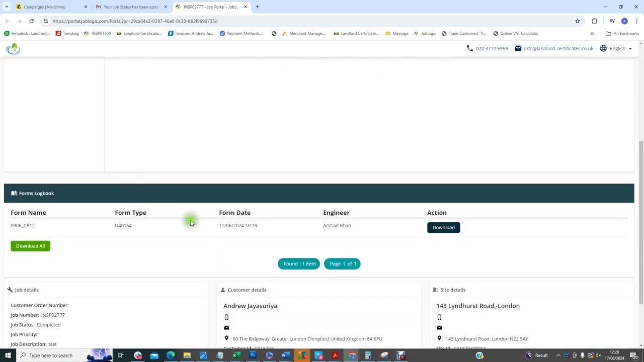Click the profile avatar in Chrome toolbar
This screenshot has width=644, height=362.
(x=624, y=21)
